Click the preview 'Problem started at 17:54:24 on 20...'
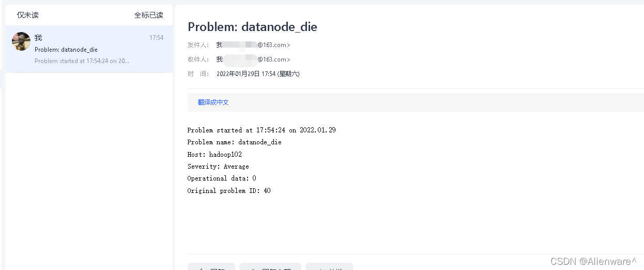 [x=82, y=61]
